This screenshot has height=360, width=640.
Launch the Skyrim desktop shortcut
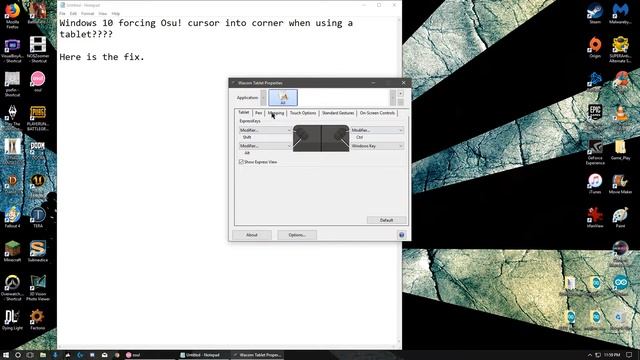click(x=12, y=117)
